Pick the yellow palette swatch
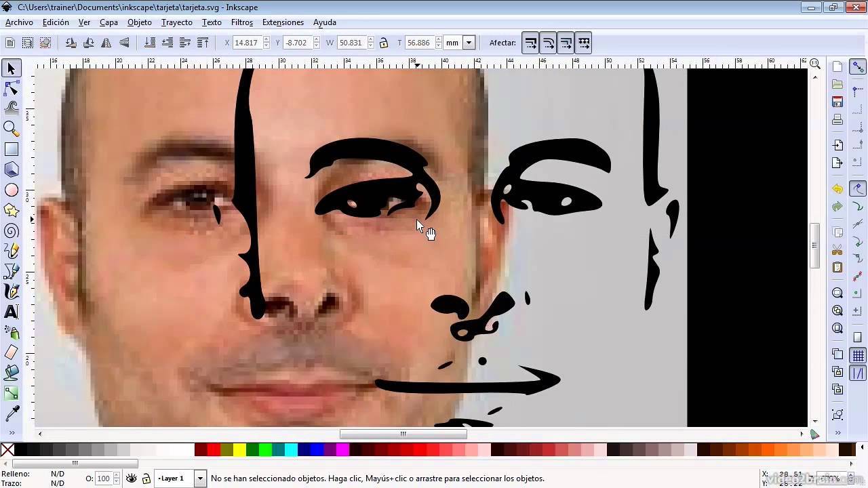The height and width of the screenshot is (488, 868). [x=239, y=449]
